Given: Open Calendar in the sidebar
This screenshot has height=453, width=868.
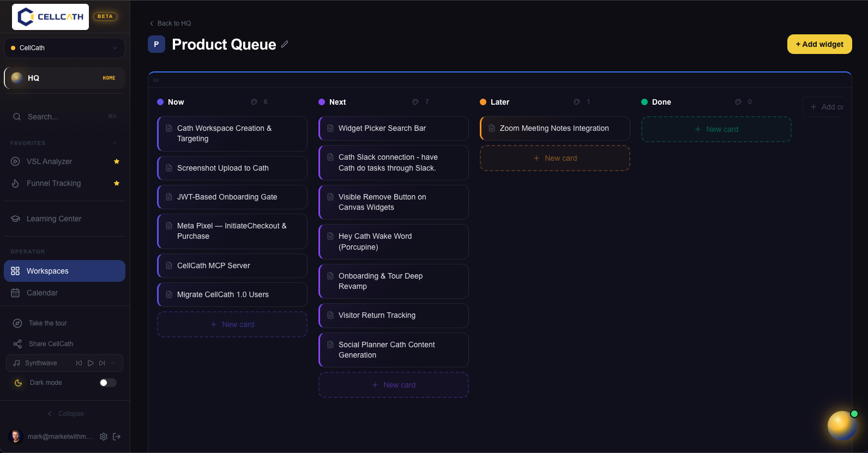Looking at the screenshot, I should pyautogui.click(x=65, y=293).
